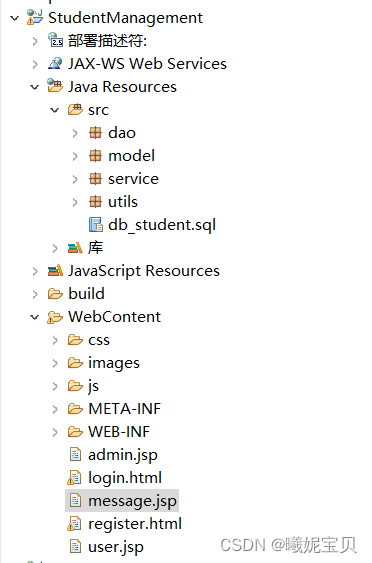Select the 'register.html' file name

[135, 524]
